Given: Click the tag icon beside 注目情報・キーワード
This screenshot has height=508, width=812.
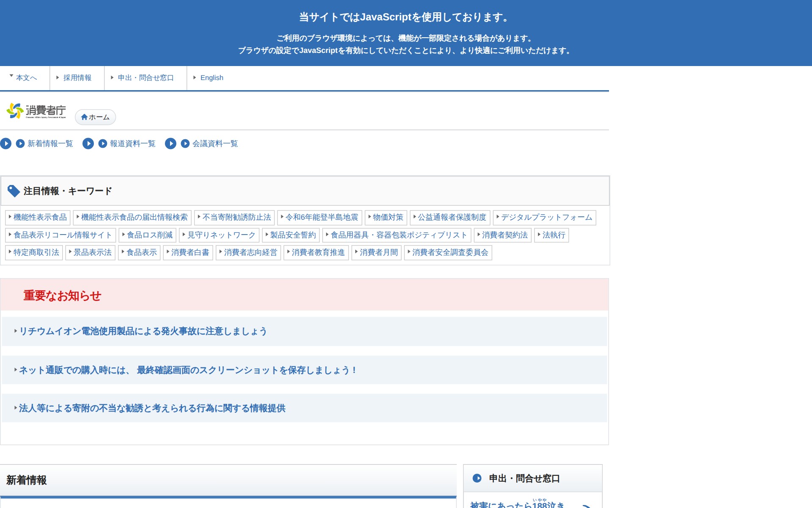Looking at the screenshot, I should tap(14, 190).
